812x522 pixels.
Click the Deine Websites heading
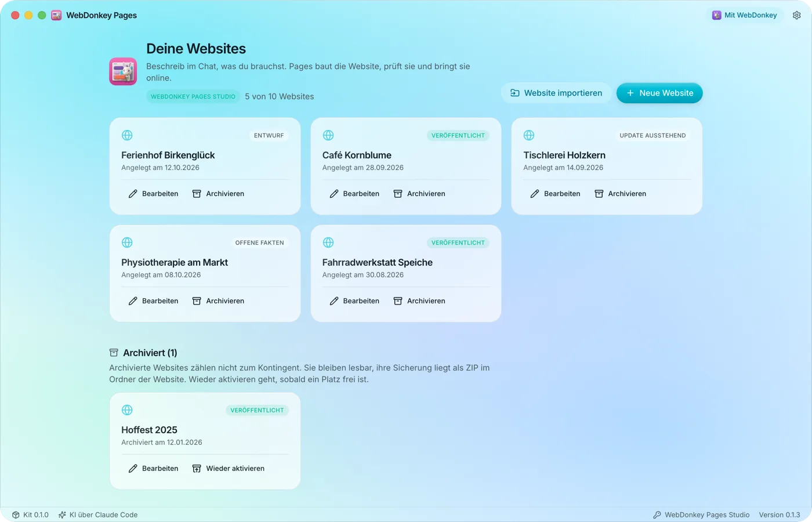pyautogui.click(x=196, y=49)
